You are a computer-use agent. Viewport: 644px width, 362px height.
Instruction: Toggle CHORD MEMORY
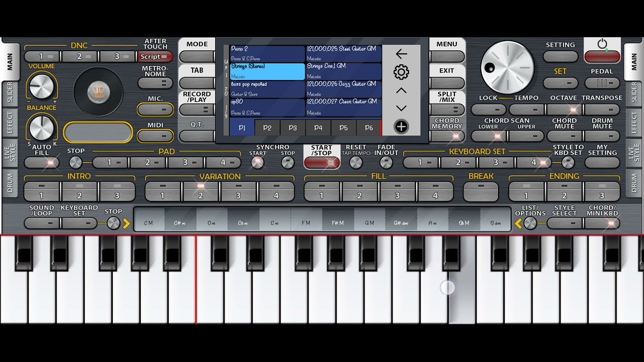447,136
